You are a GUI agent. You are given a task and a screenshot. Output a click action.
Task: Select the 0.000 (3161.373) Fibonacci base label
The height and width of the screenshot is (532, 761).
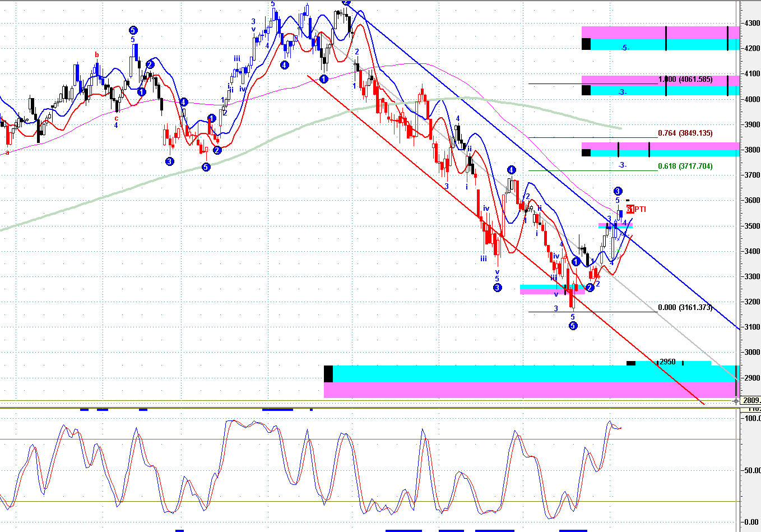tap(685, 308)
